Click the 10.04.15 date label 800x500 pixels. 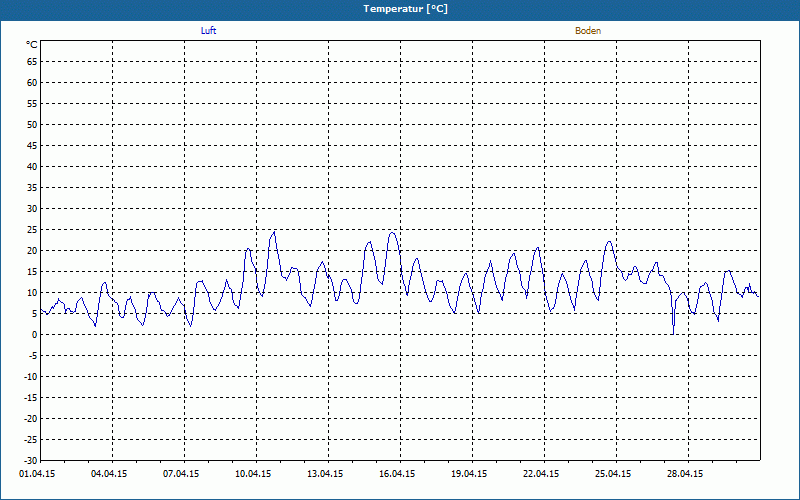pyautogui.click(x=253, y=474)
